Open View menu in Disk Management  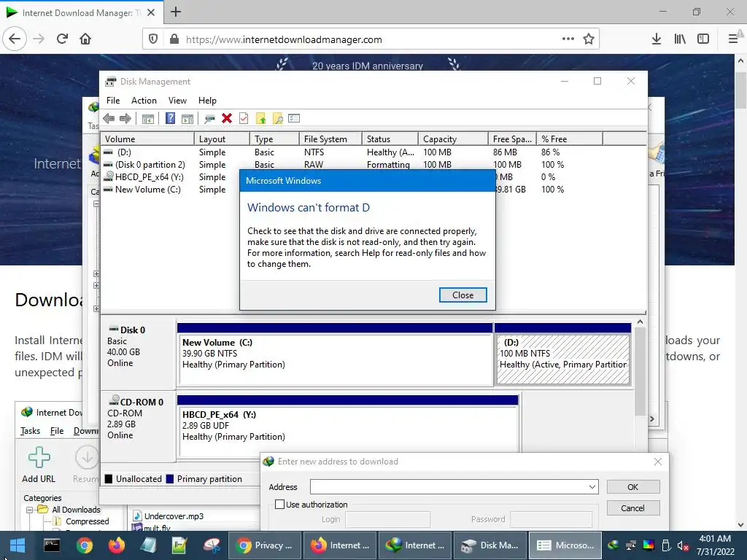[x=177, y=101]
